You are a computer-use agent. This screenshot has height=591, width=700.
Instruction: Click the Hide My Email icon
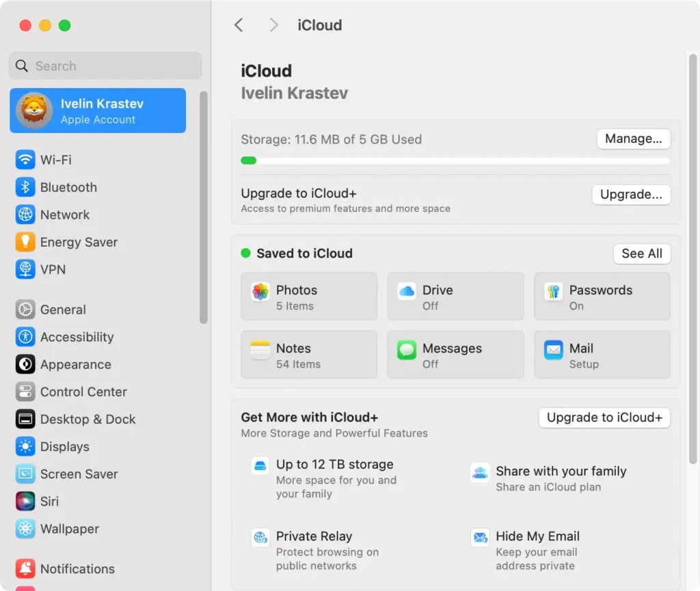(x=481, y=538)
